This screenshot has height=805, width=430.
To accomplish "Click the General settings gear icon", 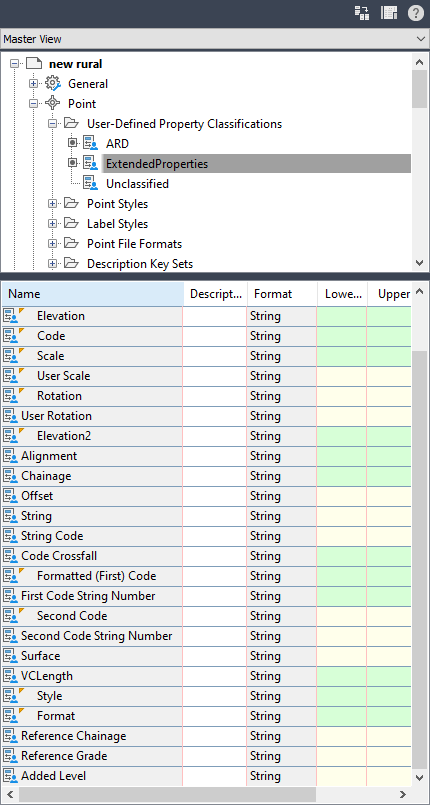I will click(x=53, y=84).
